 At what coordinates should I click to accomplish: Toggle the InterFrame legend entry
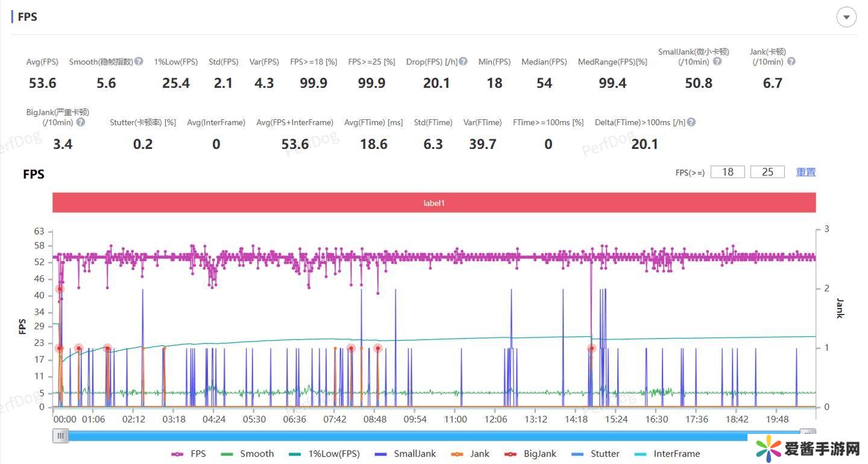(667, 454)
